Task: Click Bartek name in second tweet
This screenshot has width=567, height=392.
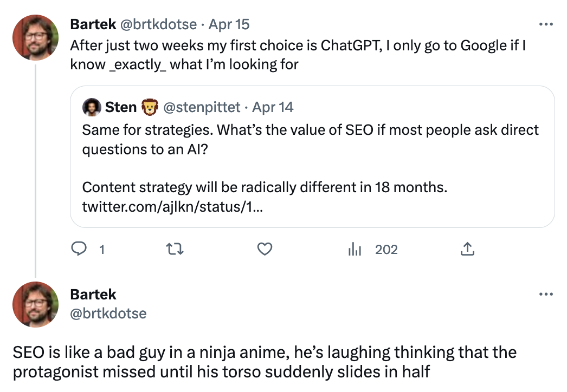Action: point(93,295)
